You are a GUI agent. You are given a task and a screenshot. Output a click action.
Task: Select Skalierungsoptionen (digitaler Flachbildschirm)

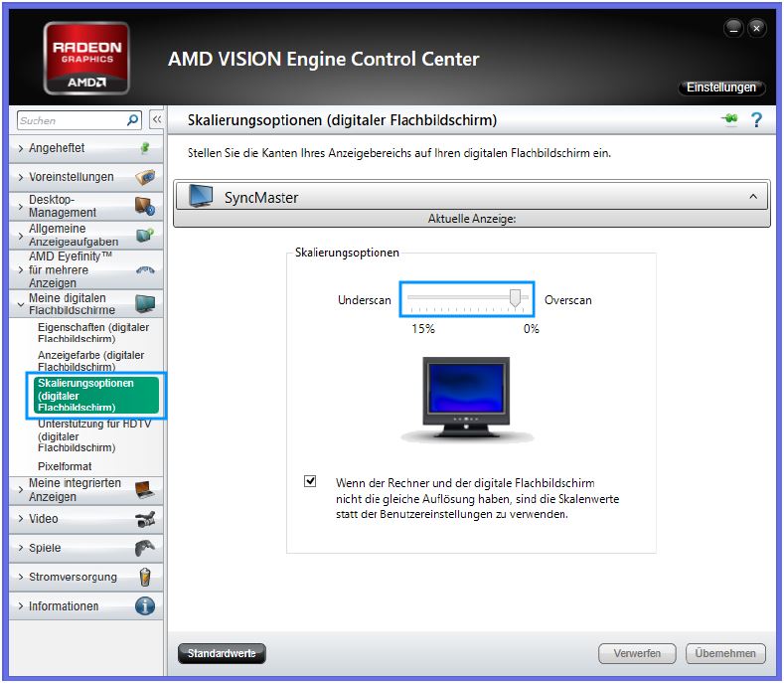[96, 396]
